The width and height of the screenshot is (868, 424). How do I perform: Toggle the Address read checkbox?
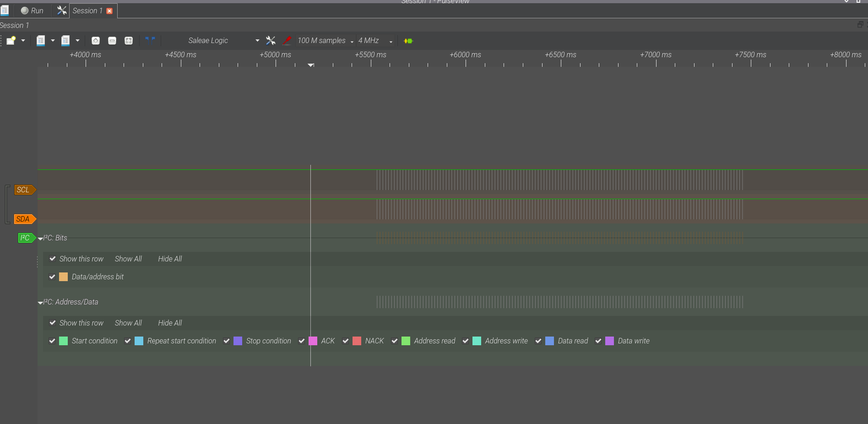pyautogui.click(x=395, y=341)
